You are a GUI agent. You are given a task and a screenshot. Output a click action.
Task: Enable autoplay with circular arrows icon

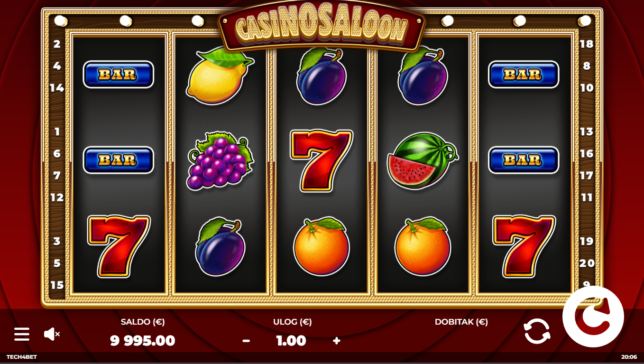pos(537,331)
